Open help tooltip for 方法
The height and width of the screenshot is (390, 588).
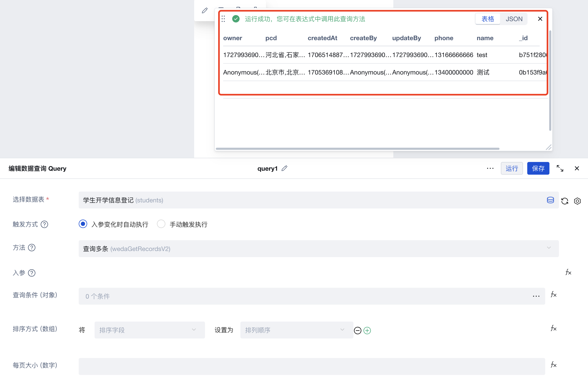pos(32,248)
